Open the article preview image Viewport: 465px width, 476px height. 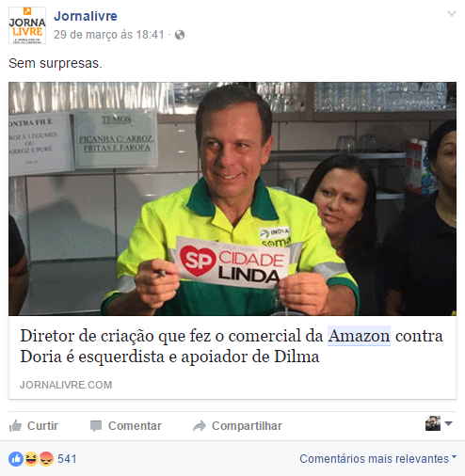coord(232,198)
